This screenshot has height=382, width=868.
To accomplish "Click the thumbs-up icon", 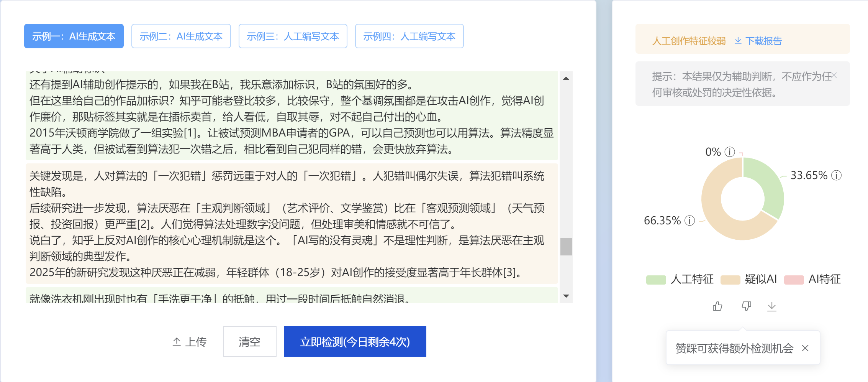I will click(x=717, y=306).
